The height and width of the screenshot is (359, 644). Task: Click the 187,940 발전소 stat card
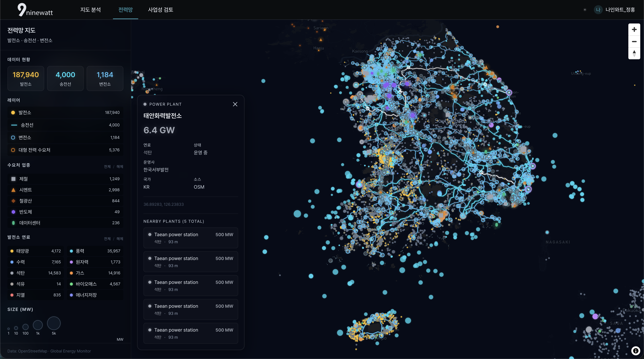coord(26,78)
